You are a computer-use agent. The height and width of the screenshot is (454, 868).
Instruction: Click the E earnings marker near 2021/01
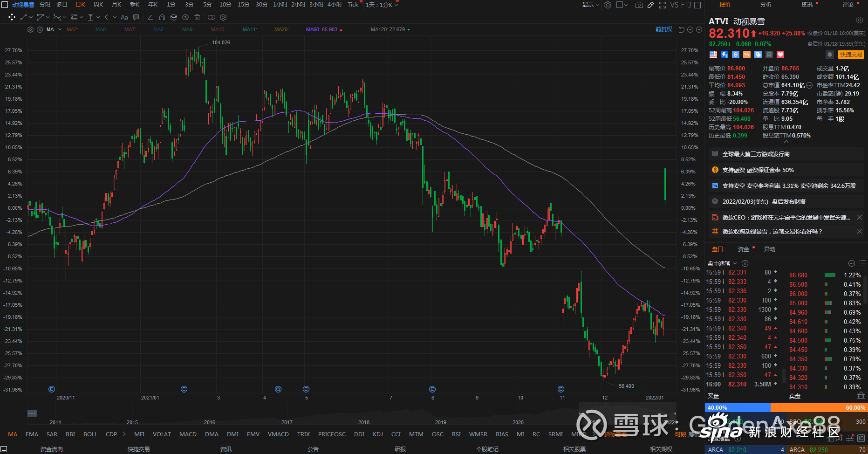click(184, 389)
